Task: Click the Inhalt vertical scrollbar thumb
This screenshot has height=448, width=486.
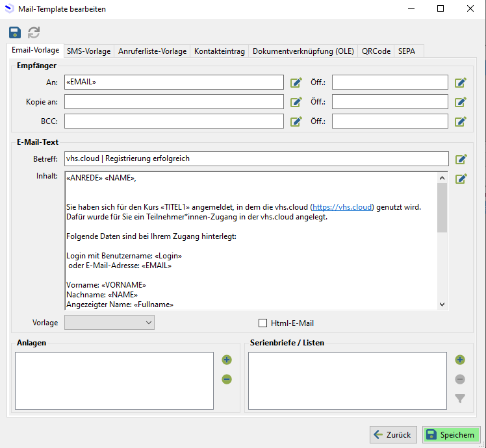Action: [x=442, y=208]
